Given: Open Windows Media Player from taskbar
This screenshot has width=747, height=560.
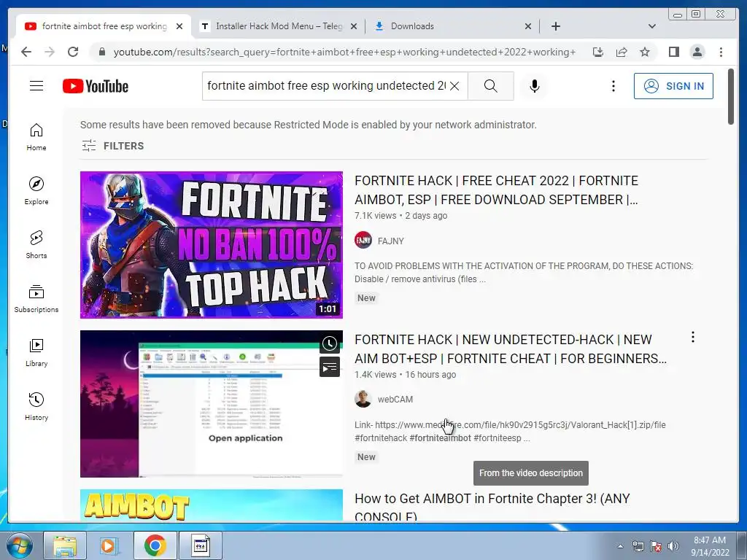Looking at the screenshot, I should point(109,546).
